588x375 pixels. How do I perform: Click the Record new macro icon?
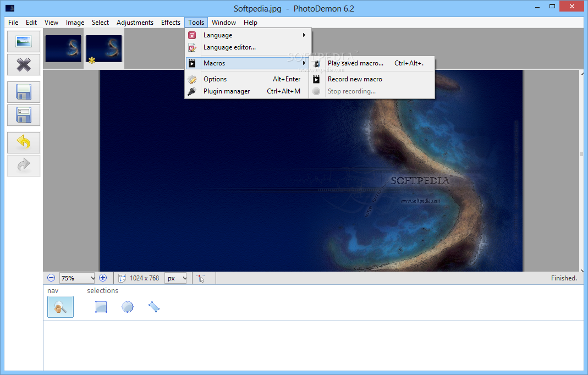coord(316,79)
